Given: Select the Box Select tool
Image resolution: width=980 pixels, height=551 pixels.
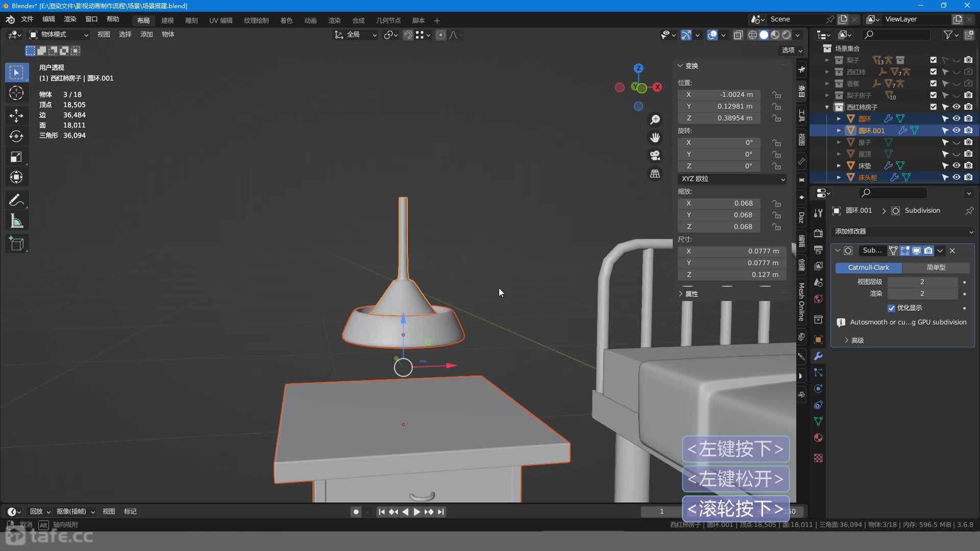Looking at the screenshot, I should (x=16, y=72).
